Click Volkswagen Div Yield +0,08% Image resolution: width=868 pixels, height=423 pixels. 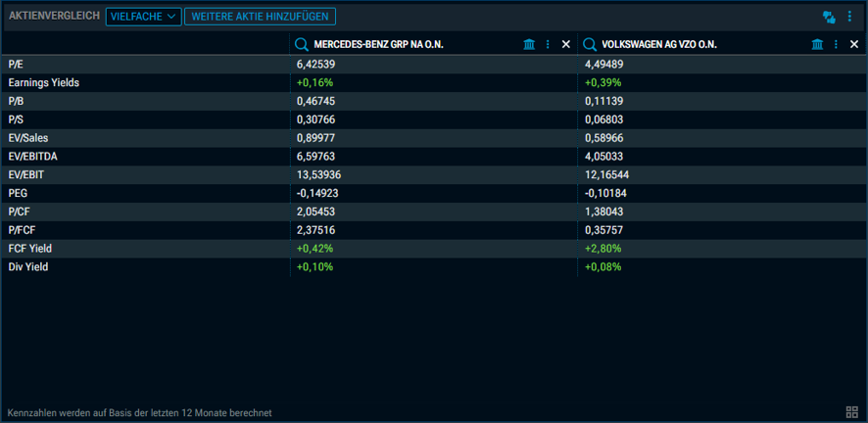point(603,267)
